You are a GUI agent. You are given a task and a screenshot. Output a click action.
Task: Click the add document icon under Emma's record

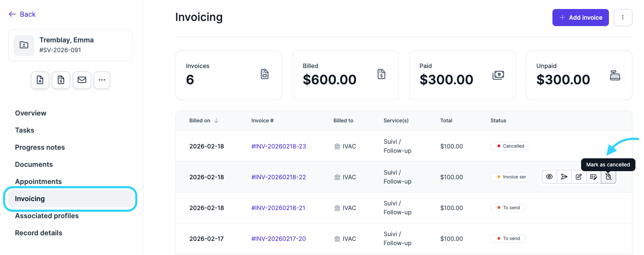tap(40, 80)
